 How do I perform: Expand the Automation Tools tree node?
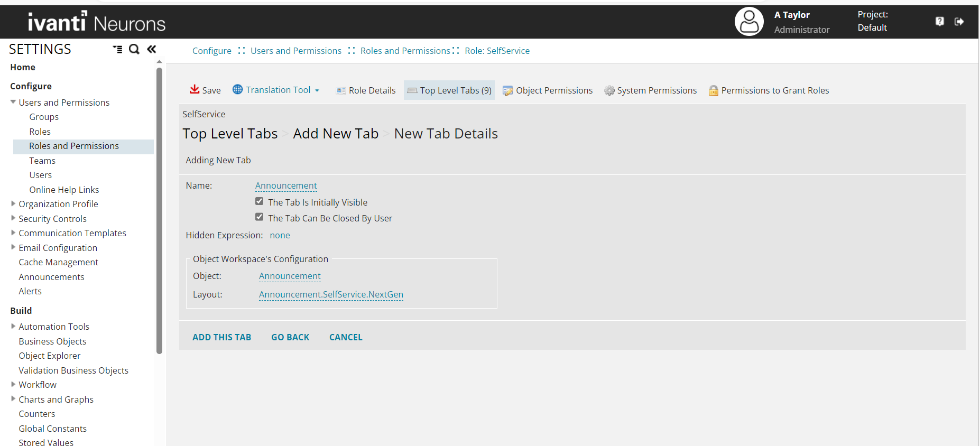click(x=13, y=326)
